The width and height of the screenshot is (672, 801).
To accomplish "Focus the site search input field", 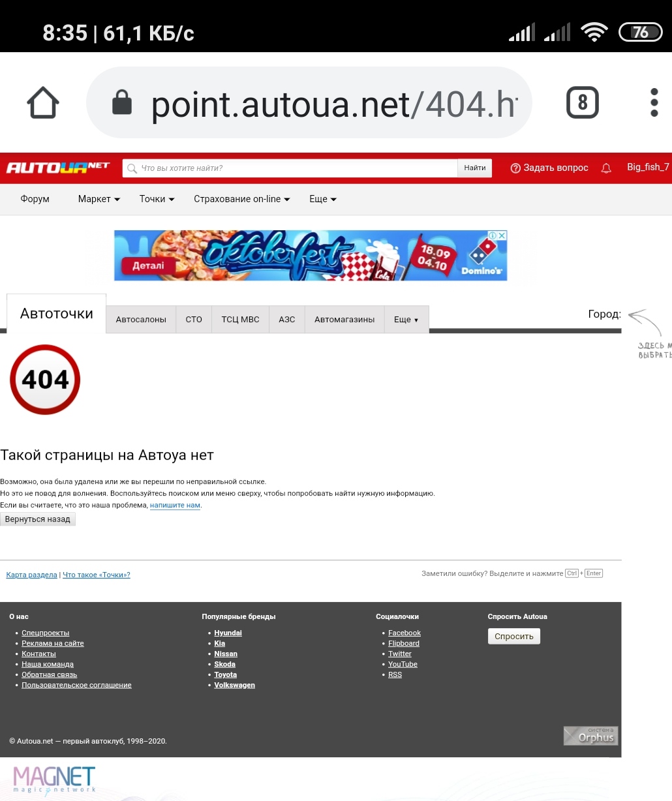I will tap(290, 168).
